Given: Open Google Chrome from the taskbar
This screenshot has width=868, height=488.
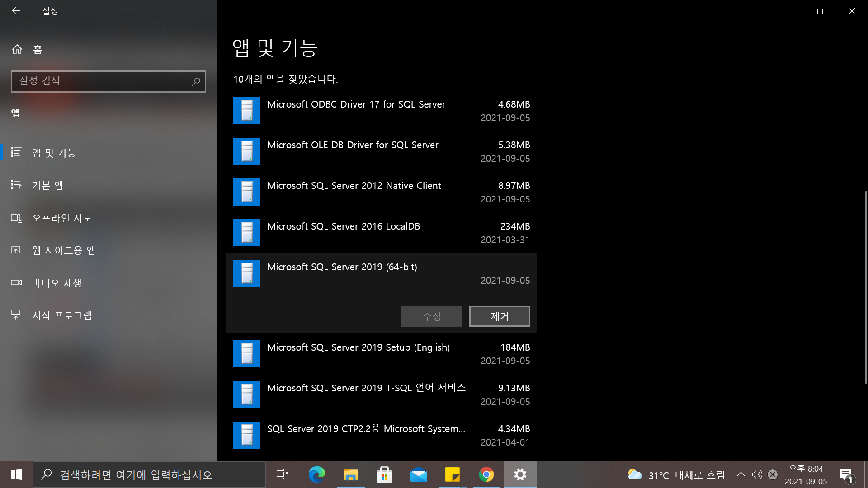Looking at the screenshot, I should (x=486, y=474).
